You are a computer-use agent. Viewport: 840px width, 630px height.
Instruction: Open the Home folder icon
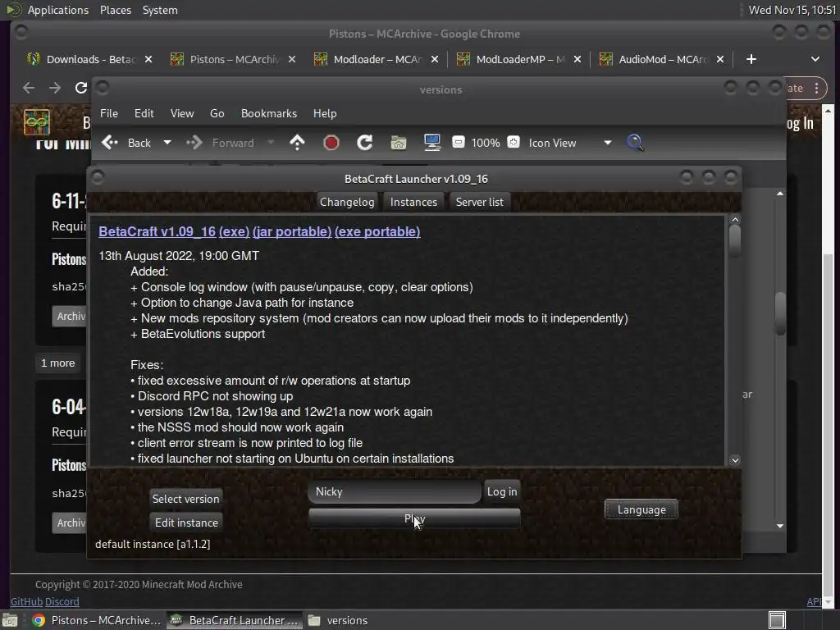click(x=398, y=143)
